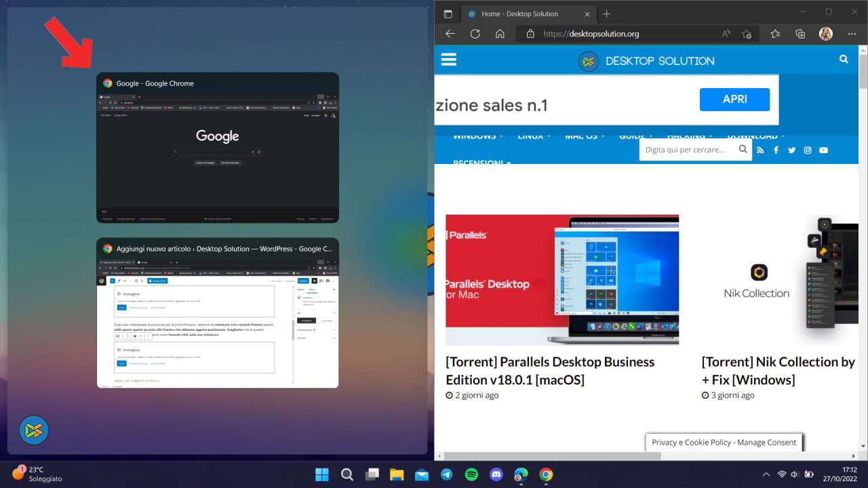The image size is (868, 488).
Task: Open the Nik Collection torrent article
Action: [778, 371]
